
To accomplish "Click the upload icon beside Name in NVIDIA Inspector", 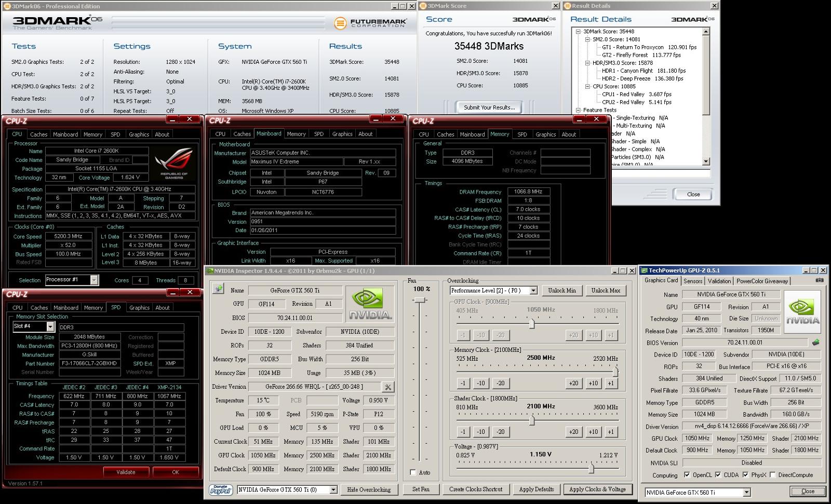I will (218, 289).
